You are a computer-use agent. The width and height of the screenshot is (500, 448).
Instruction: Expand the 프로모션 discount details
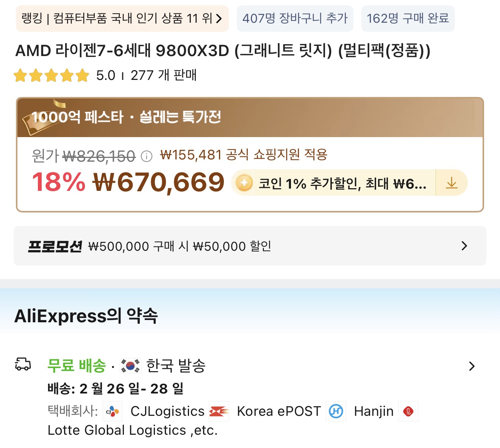pyautogui.click(x=464, y=246)
